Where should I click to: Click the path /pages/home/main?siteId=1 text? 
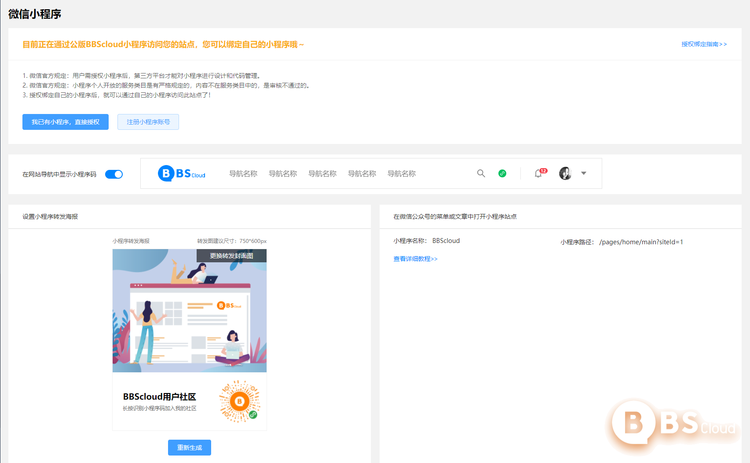pyautogui.click(x=641, y=242)
